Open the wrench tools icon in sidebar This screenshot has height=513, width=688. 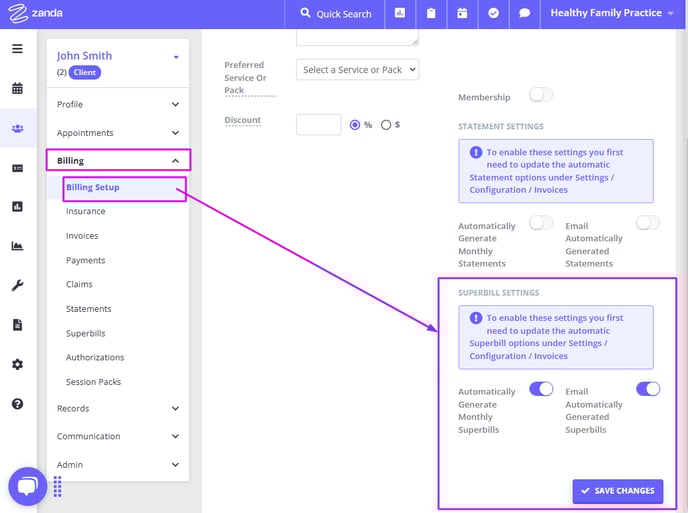(18, 285)
